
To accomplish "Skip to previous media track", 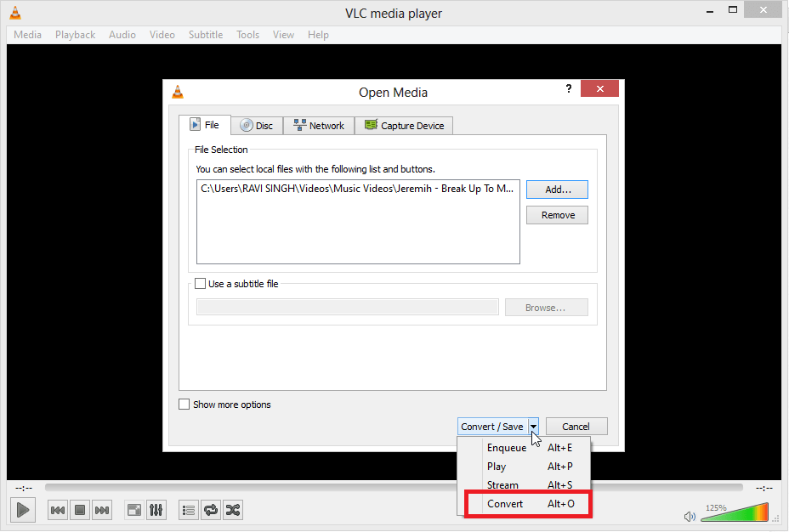I will click(58, 511).
